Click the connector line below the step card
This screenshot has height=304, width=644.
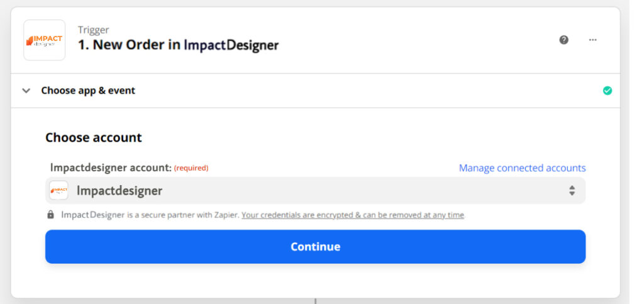click(x=315, y=301)
